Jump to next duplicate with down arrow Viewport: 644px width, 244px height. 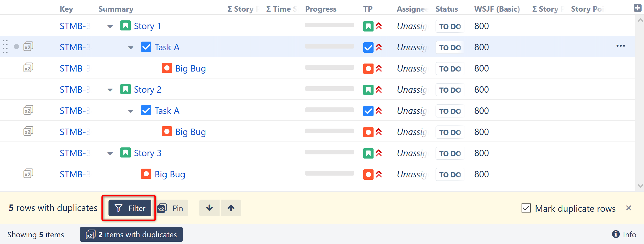point(209,208)
